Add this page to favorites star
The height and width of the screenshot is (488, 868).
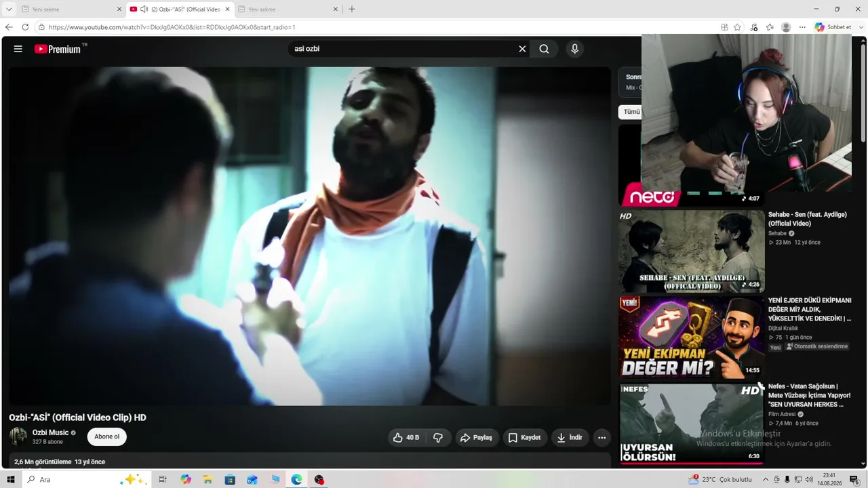[x=737, y=27]
